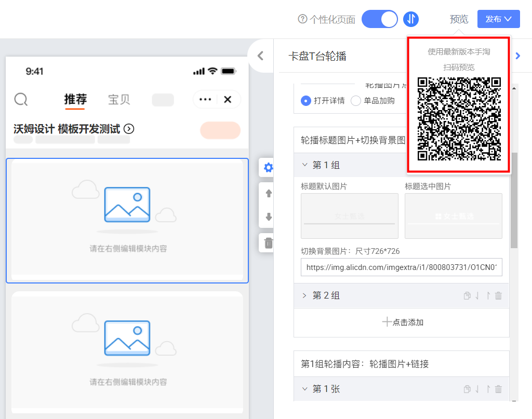Select the first image placeholder module

click(x=127, y=220)
